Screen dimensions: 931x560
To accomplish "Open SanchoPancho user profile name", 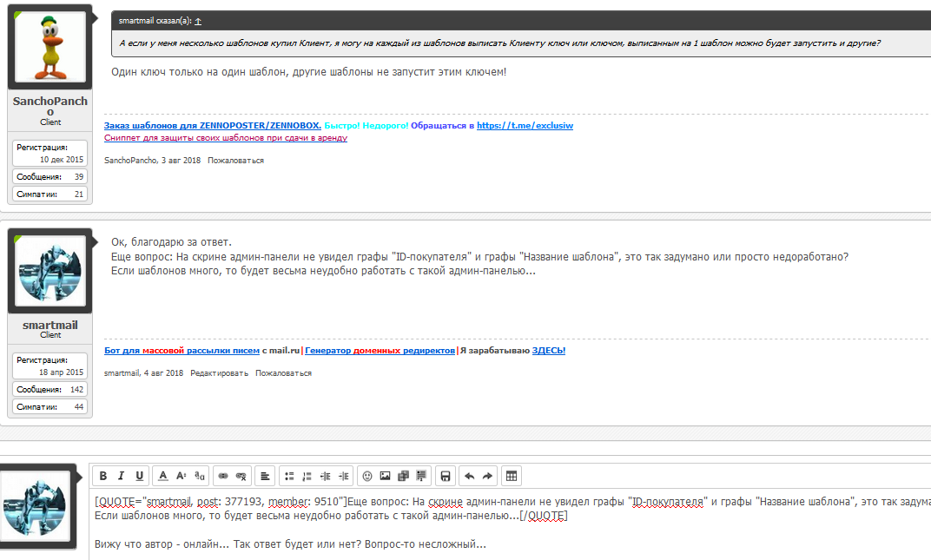I will [x=50, y=106].
